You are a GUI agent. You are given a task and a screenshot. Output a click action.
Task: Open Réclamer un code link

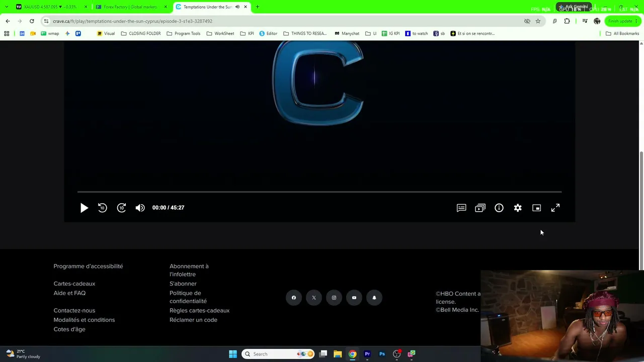point(193,320)
